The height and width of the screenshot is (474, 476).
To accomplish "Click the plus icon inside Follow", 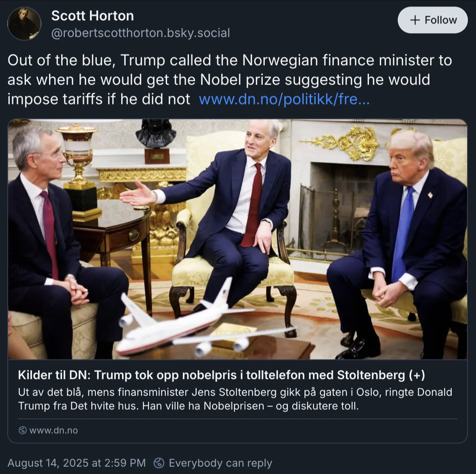I will pyautogui.click(x=415, y=20).
